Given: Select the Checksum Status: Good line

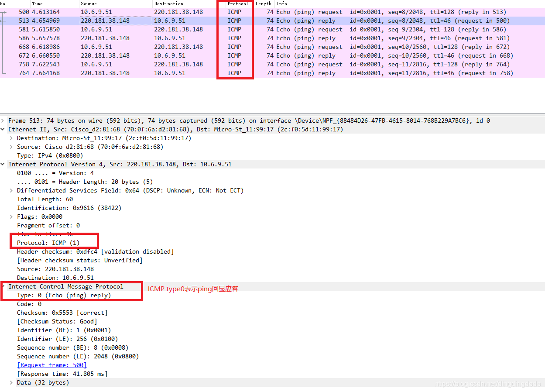Looking at the screenshot, I should 57,321.
